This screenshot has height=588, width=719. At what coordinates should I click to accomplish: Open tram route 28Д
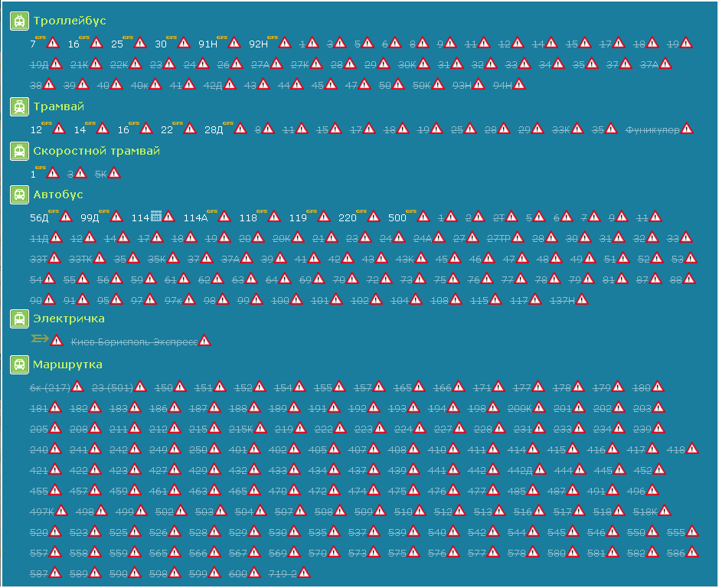click(214, 130)
